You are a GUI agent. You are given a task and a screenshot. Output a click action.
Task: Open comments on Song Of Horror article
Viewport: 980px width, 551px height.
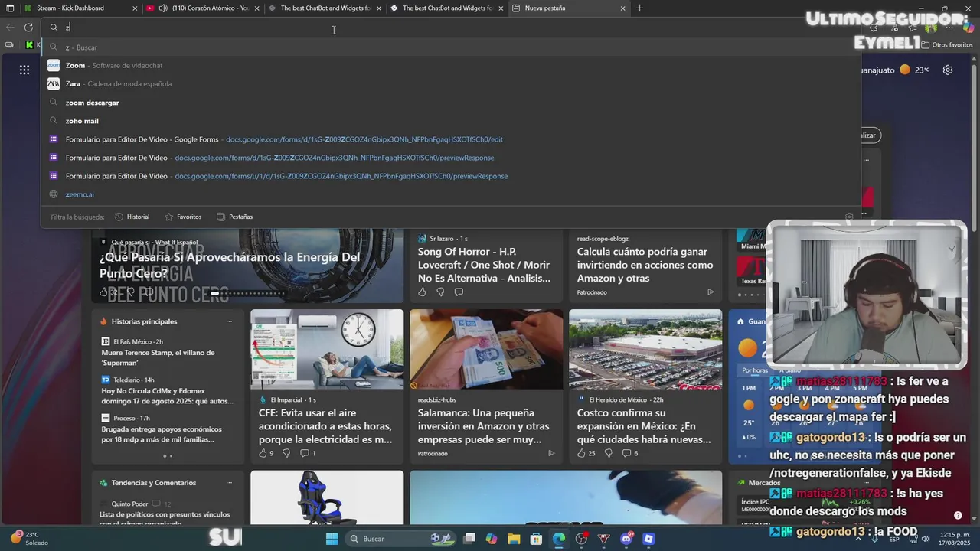(459, 292)
